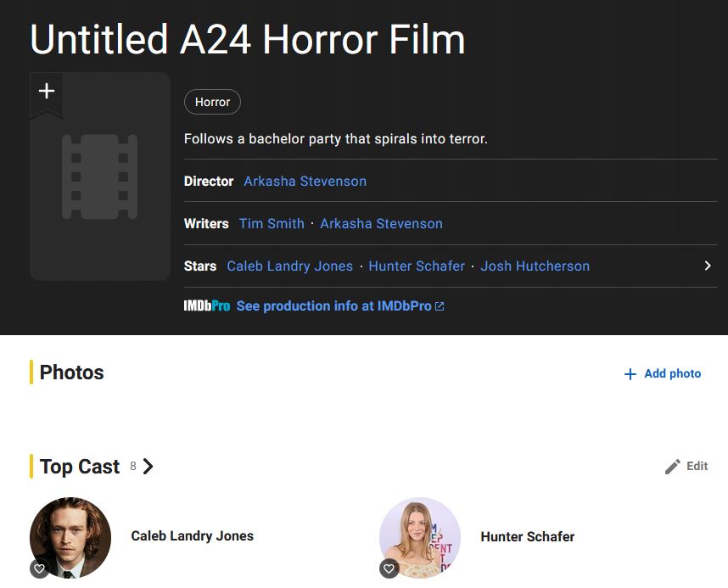Image resolution: width=728 pixels, height=588 pixels.
Task: Expand Top Cast with chevron arrow
Action: coord(148,467)
